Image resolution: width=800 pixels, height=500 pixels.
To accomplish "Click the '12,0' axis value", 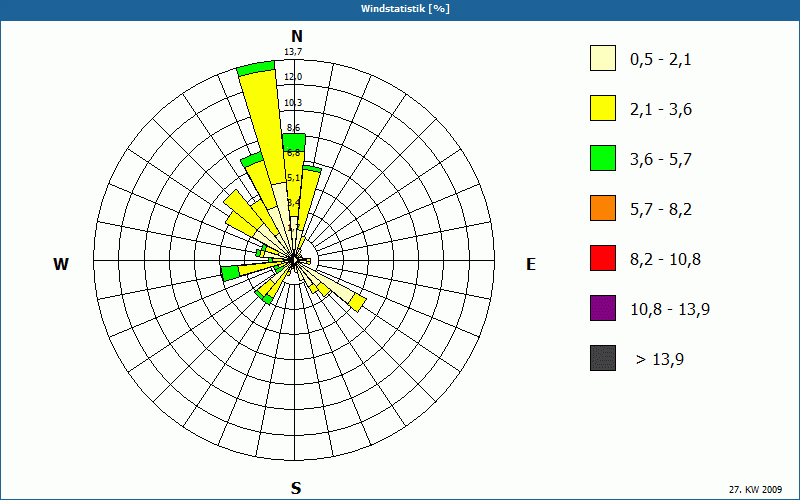I will click(x=293, y=77).
